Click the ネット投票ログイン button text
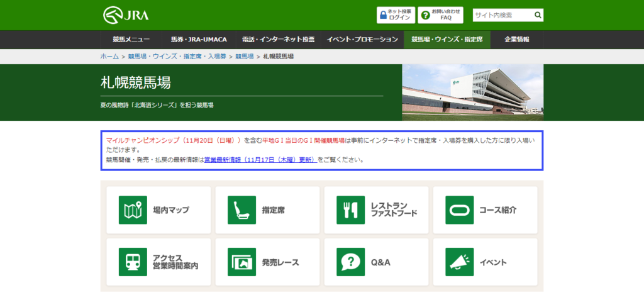 click(399, 15)
